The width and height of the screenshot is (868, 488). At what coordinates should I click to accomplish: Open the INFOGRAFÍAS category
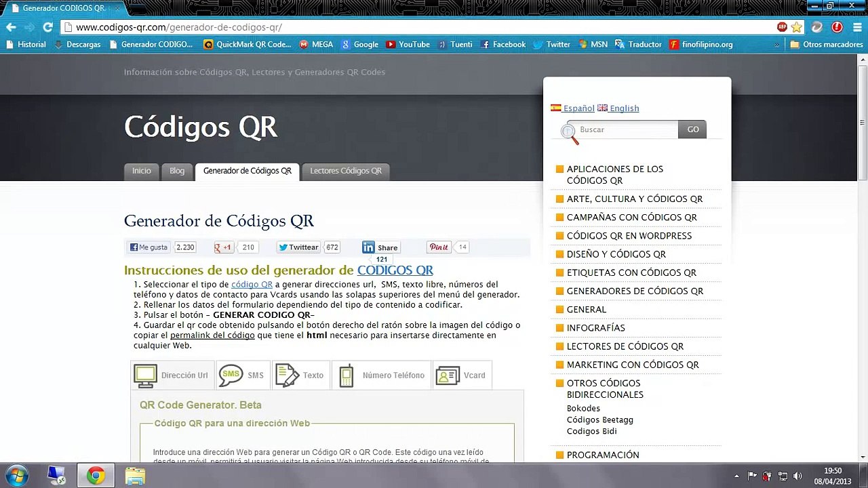pyautogui.click(x=596, y=328)
